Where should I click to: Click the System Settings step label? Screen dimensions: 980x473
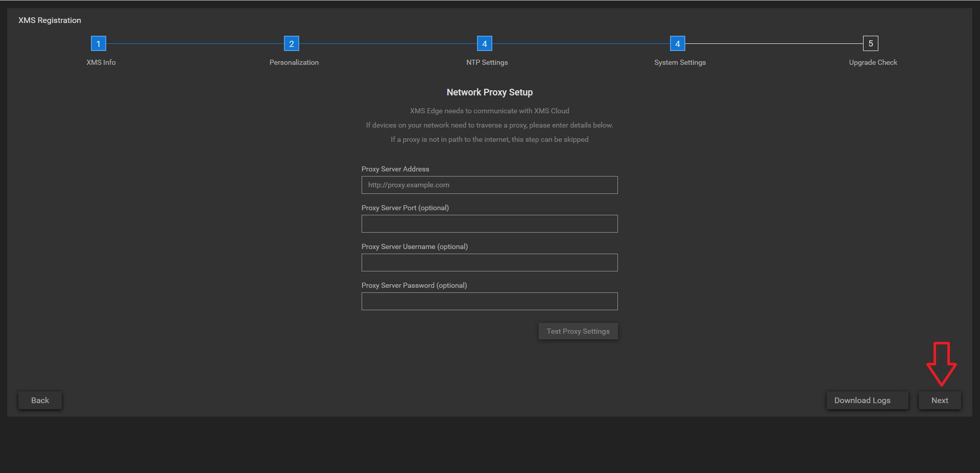tap(680, 62)
